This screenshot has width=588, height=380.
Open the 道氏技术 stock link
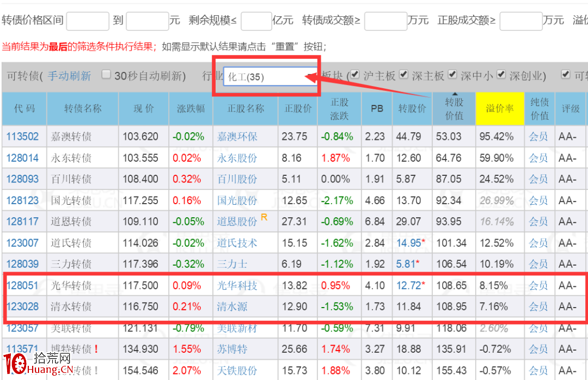[x=237, y=243]
